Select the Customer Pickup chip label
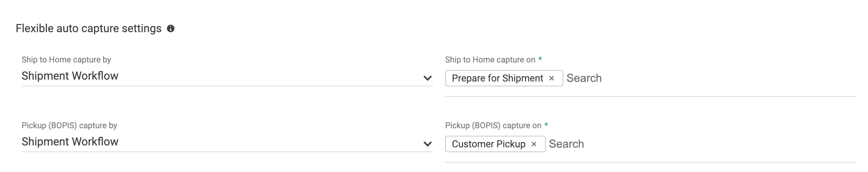This screenshot has width=868, height=172. tap(488, 144)
